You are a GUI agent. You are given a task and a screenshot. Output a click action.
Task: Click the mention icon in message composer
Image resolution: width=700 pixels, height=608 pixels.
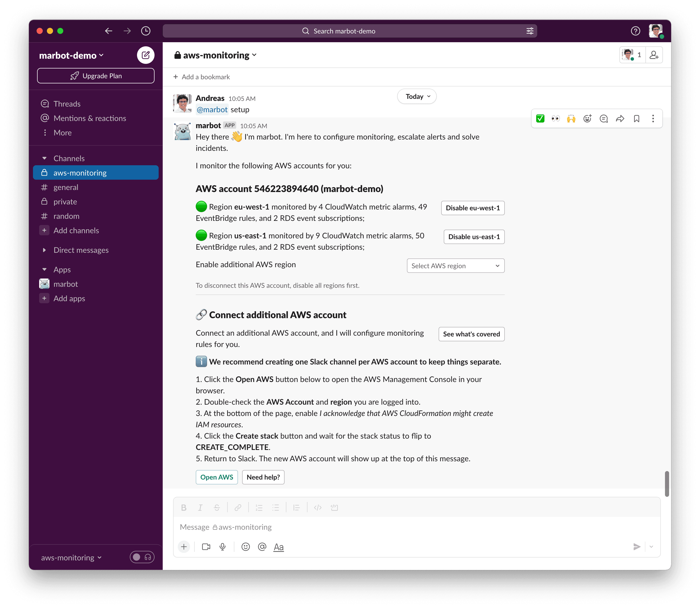[262, 547]
